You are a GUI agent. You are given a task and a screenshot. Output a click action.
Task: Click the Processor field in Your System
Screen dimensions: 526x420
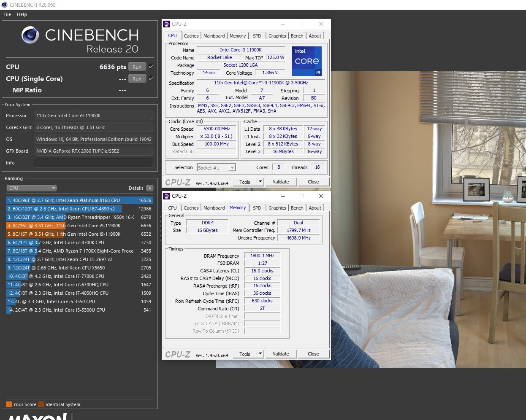pyautogui.click(x=94, y=116)
